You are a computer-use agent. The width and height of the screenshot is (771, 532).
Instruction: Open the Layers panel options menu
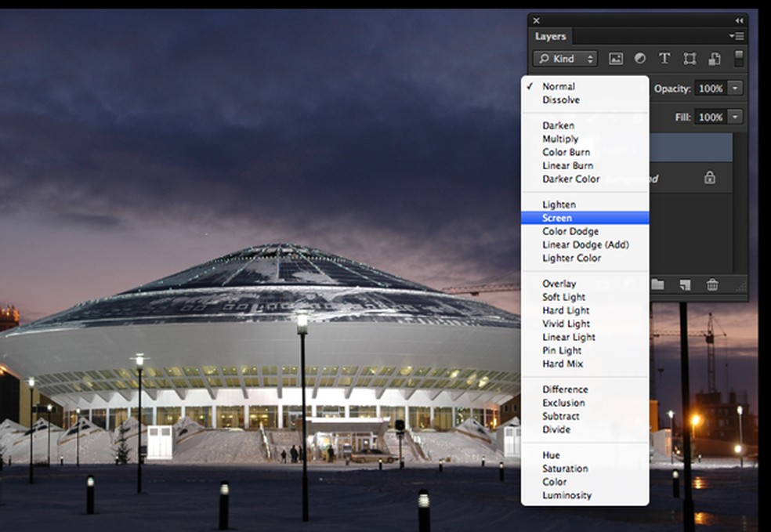click(x=737, y=36)
